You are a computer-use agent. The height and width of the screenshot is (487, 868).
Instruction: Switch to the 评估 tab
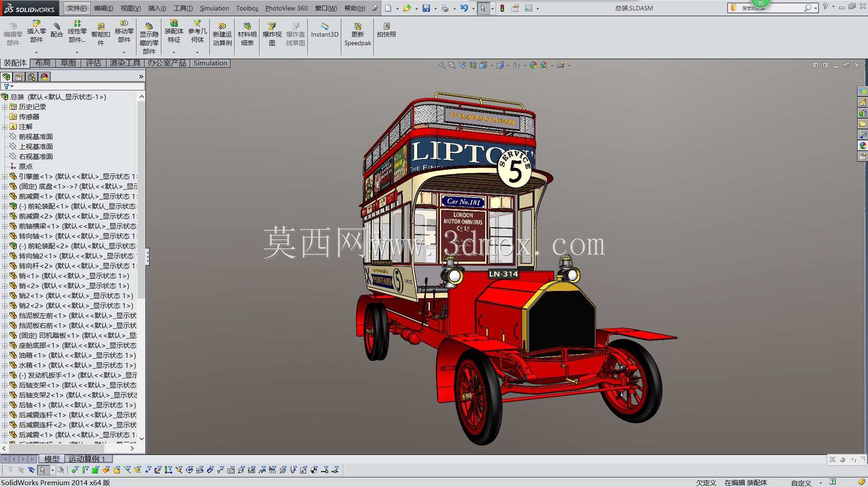click(x=94, y=63)
